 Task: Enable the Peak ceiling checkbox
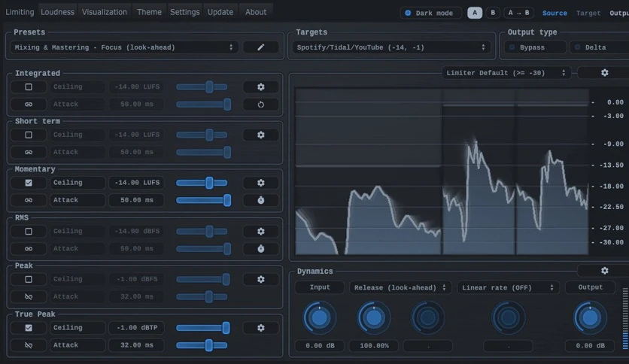[29, 279]
